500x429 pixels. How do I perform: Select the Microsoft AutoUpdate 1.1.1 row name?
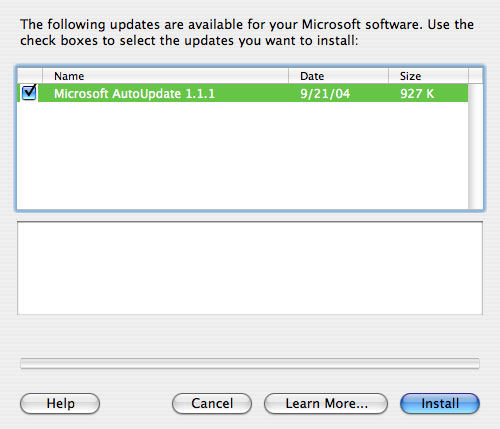click(x=134, y=93)
